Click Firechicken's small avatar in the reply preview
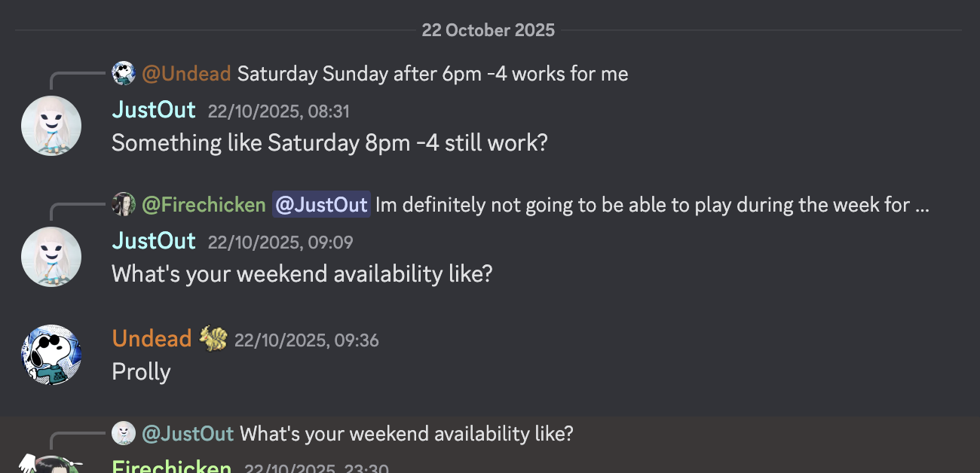The image size is (980, 473). coord(124,204)
